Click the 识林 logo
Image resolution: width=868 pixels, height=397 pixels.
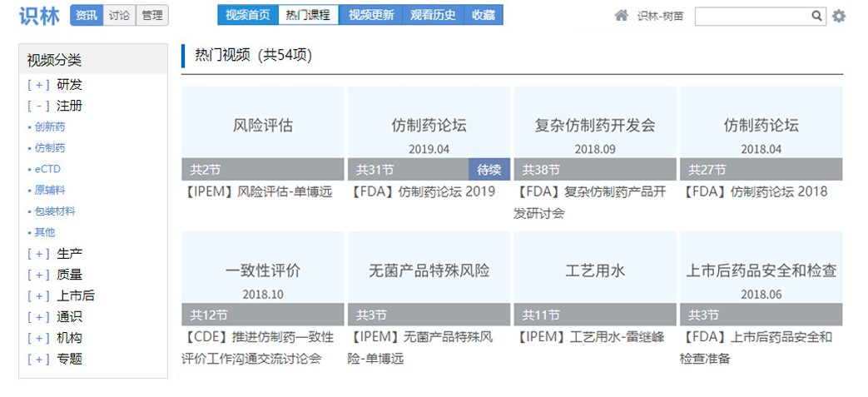pyautogui.click(x=39, y=16)
